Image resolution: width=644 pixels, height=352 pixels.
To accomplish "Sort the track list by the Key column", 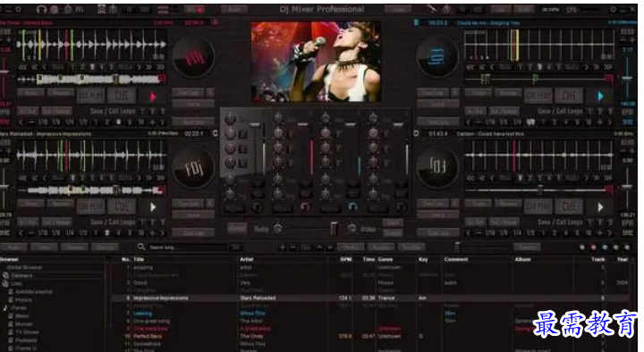I will coord(423,259).
